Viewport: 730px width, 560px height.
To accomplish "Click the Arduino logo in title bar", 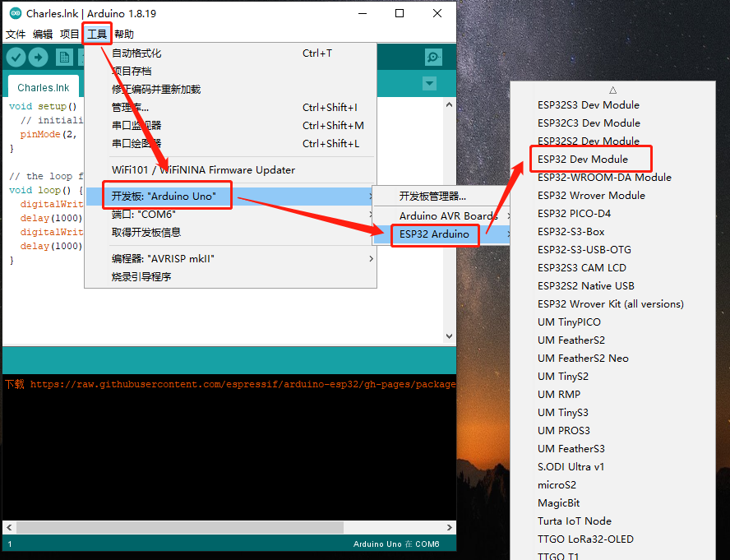I will pyautogui.click(x=14, y=13).
